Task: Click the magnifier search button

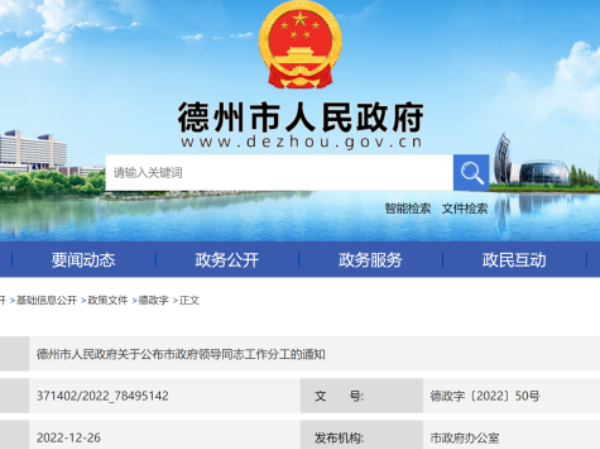Action: (471, 172)
